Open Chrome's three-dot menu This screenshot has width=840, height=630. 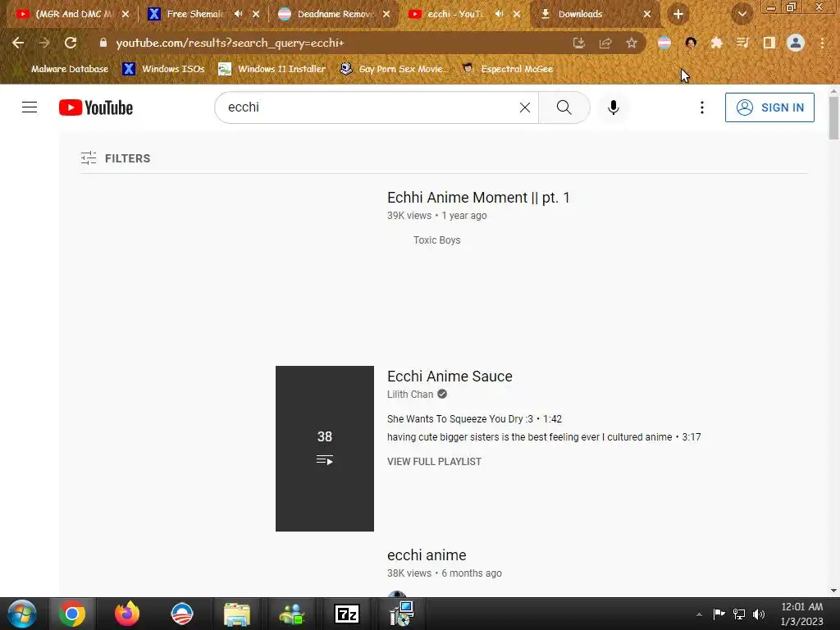(822, 43)
